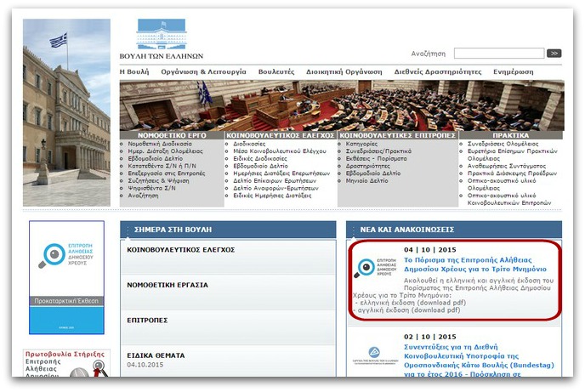Screen dimensions: 585x392
Task: Select the Βουλευτές menu item
Action: click(276, 72)
